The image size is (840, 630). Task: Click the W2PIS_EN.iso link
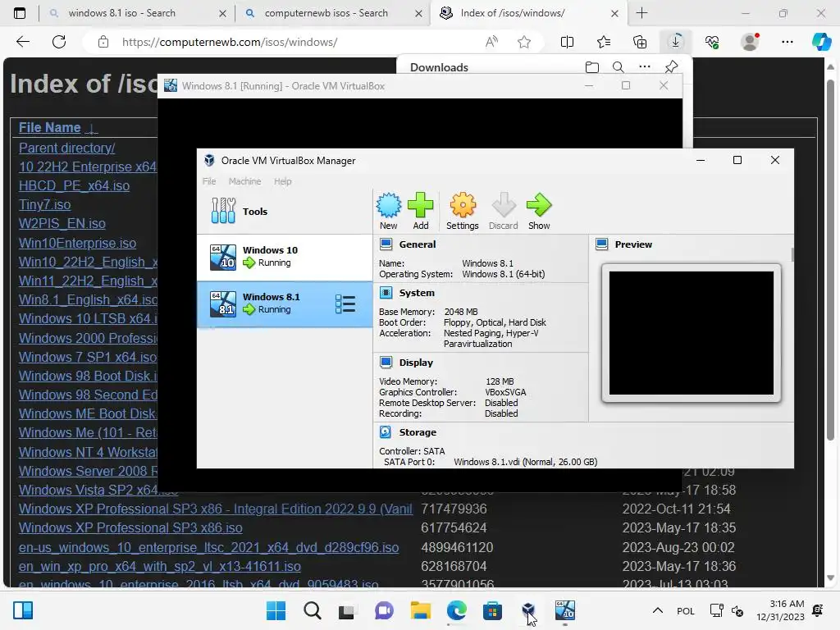click(x=62, y=223)
